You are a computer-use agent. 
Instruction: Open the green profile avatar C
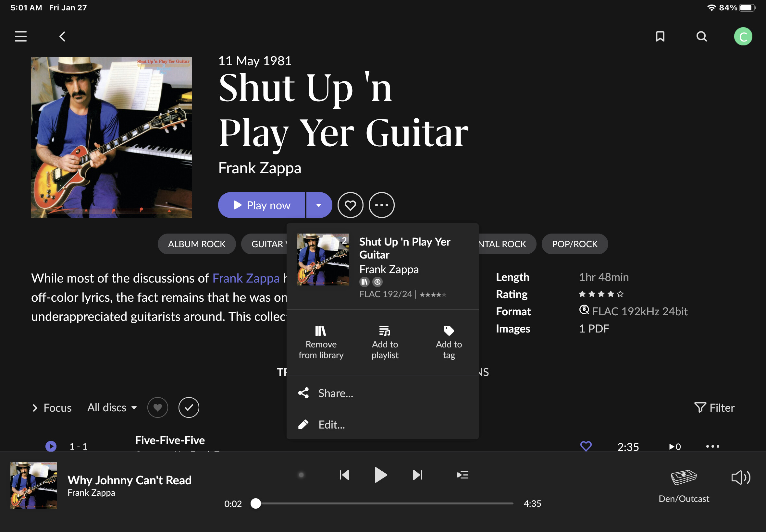(743, 36)
